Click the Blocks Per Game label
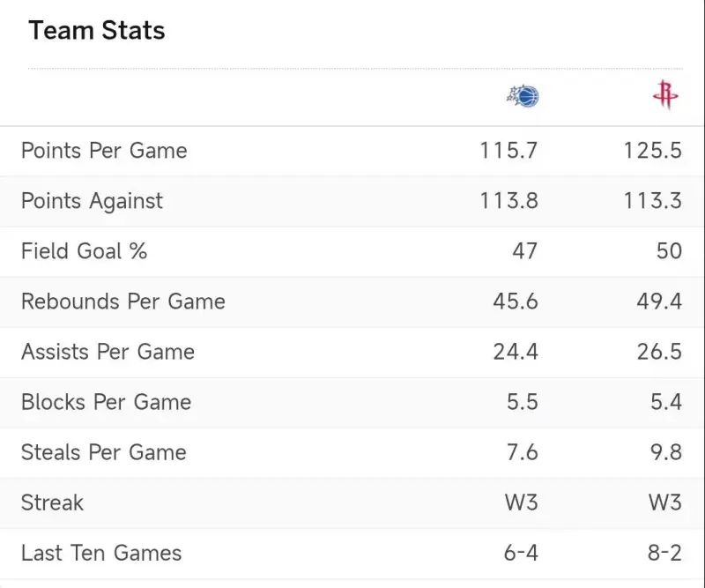Screen dimensions: 705x588 (106, 402)
